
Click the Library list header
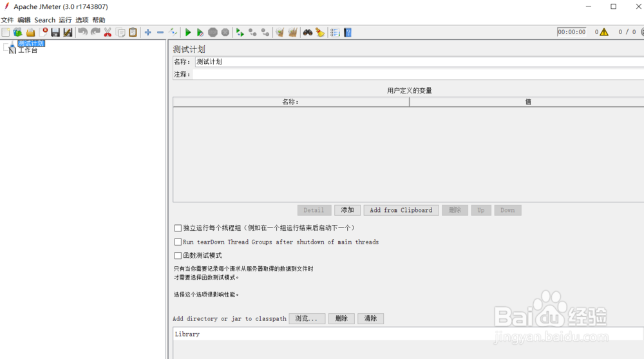click(408, 335)
